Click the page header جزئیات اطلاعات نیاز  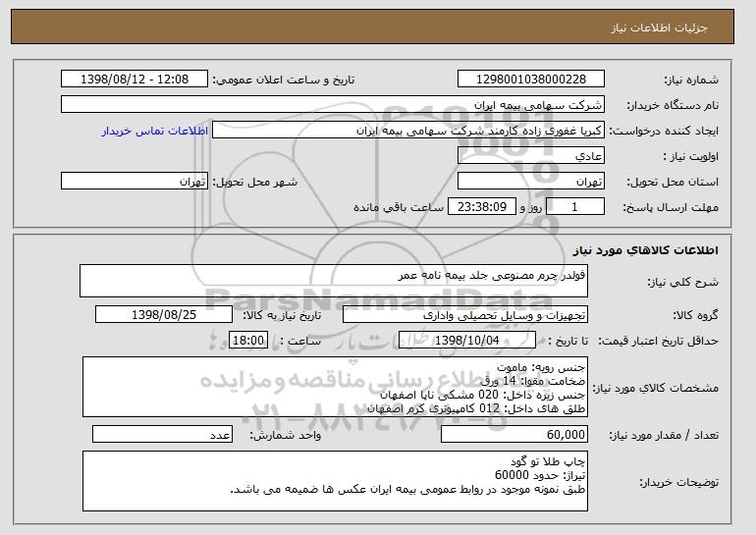[659, 27]
